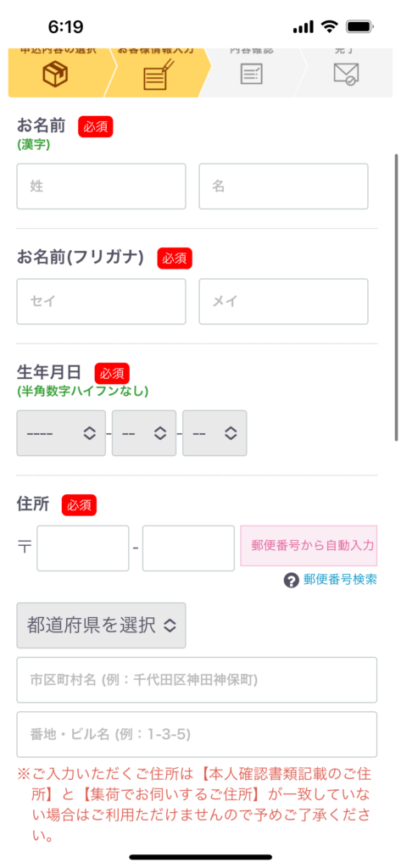
Task: Tap the cellular signal icon in status bar
Action: [303, 27]
